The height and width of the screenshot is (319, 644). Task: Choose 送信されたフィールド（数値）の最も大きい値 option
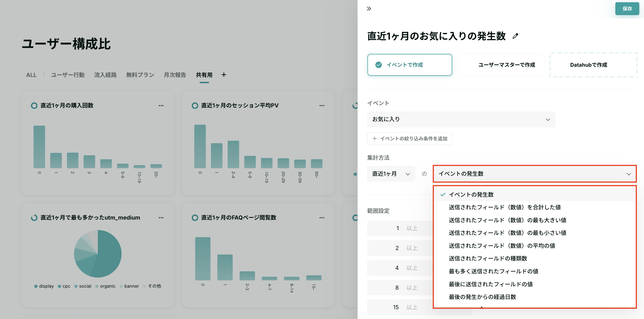point(535,220)
